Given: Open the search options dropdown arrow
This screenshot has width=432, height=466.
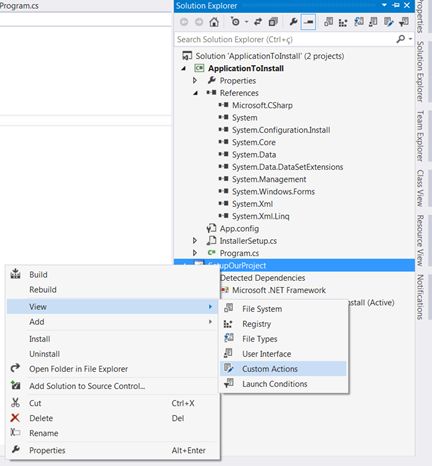Looking at the screenshot, I should (410, 39).
